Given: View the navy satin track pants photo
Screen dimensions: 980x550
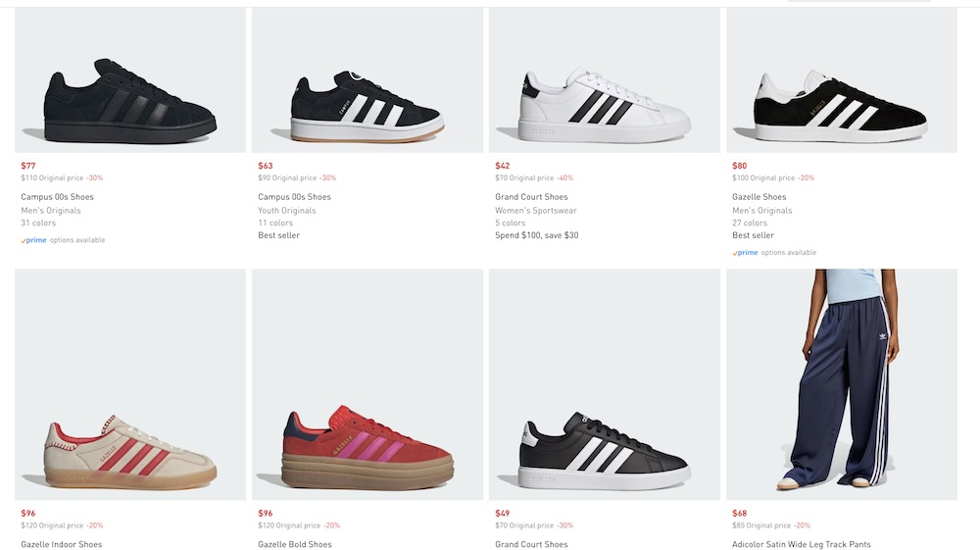Looking at the screenshot, I should pyautogui.click(x=841, y=382).
